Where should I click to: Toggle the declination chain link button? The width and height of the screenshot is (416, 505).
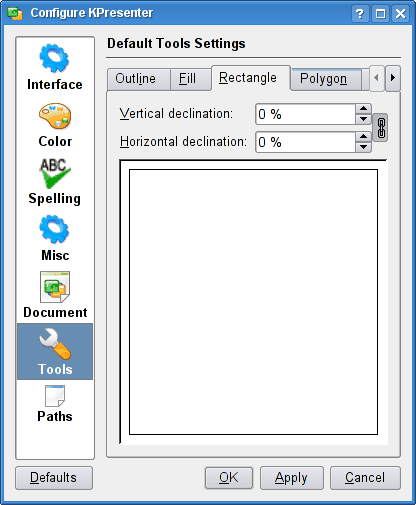coord(381,128)
